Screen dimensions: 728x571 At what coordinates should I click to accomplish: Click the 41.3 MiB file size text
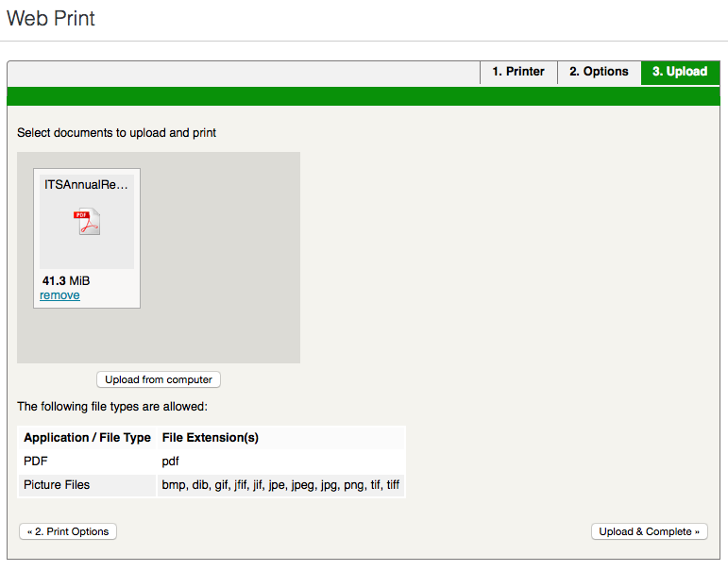click(x=66, y=280)
